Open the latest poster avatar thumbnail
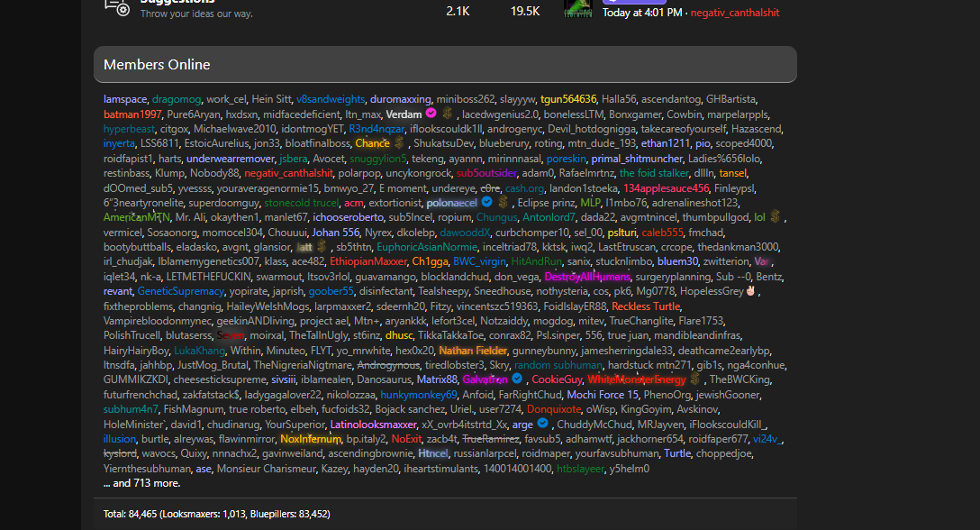This screenshot has height=530, width=980. [576, 7]
